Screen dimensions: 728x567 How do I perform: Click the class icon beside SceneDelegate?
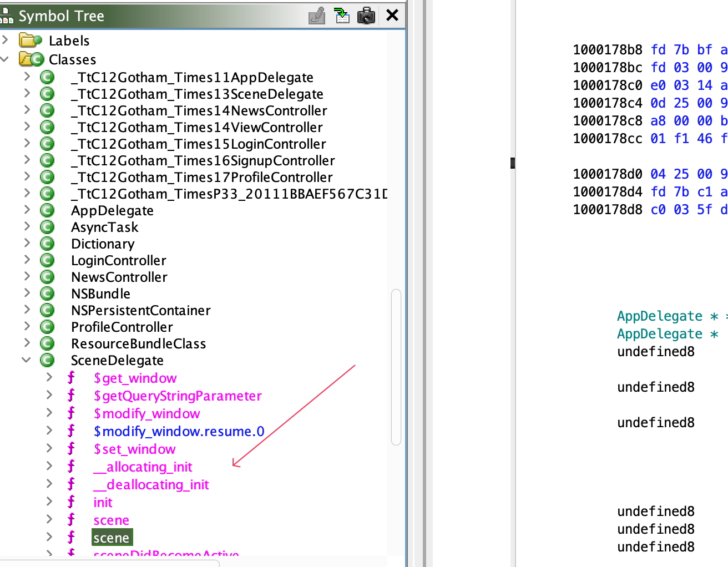point(47,360)
